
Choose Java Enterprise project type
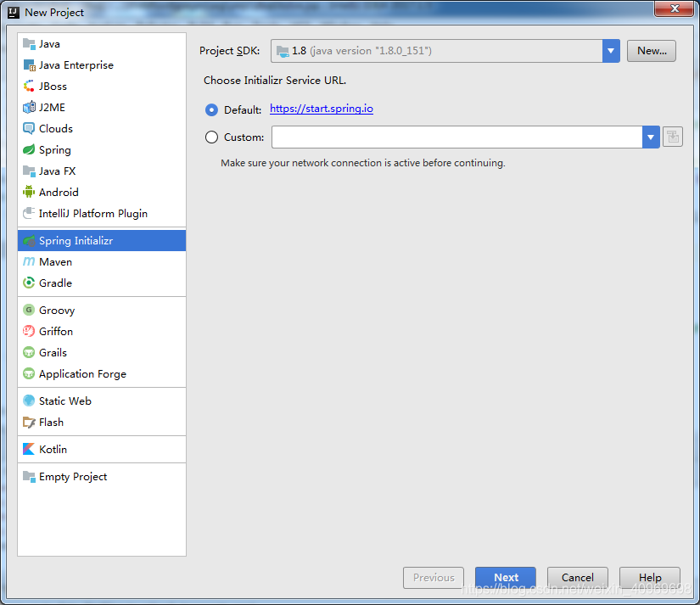(102, 65)
